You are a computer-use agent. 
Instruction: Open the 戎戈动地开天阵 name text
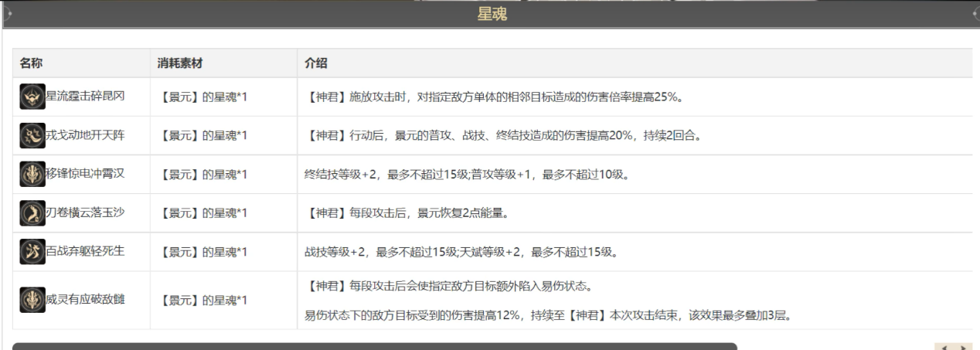click(x=85, y=136)
